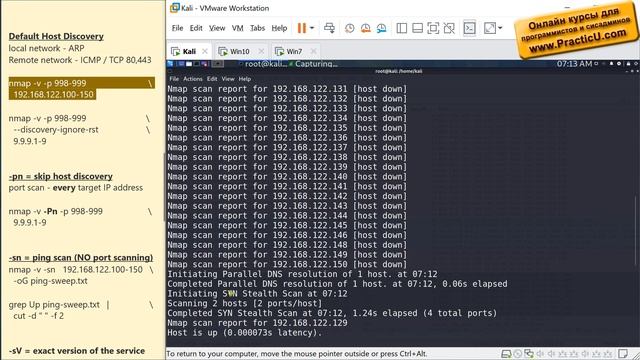Click the Scanning 2 hosts line
The height and width of the screenshot is (360, 640).
point(245,304)
